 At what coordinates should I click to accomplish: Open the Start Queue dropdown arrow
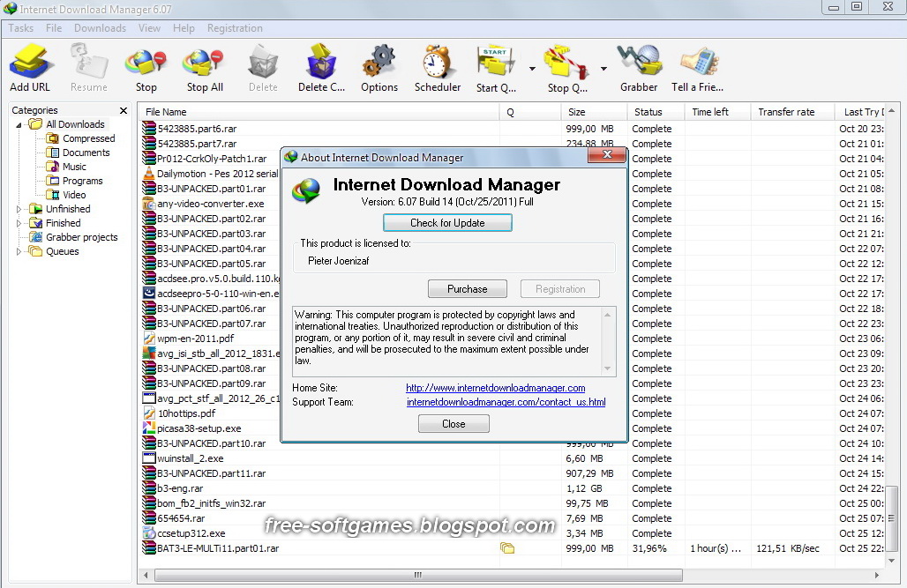point(532,69)
